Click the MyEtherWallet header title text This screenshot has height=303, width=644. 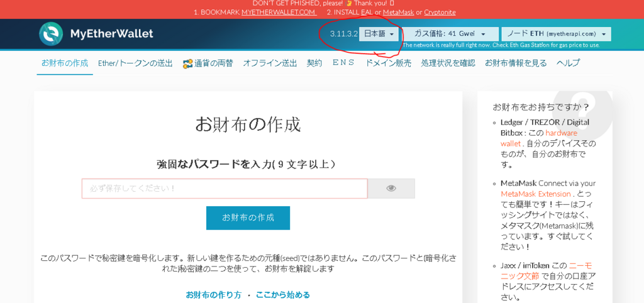click(x=112, y=34)
